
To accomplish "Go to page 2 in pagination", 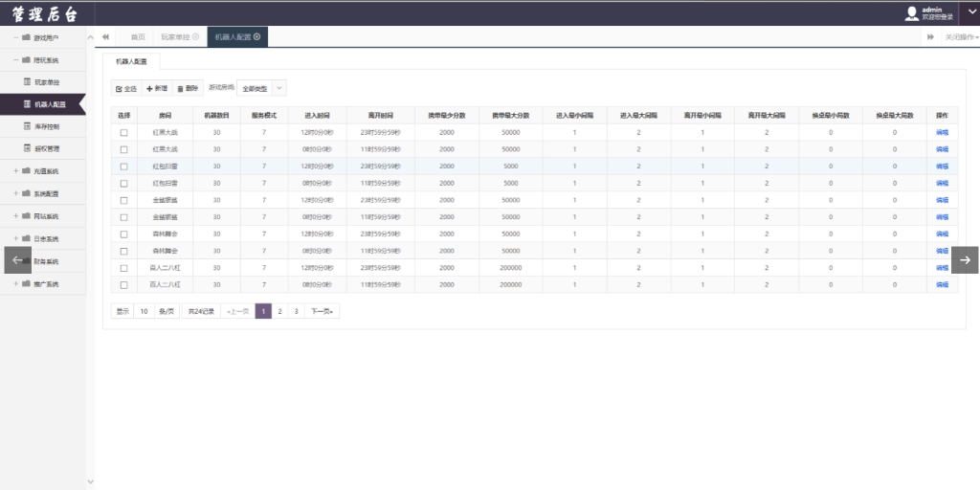I will (x=279, y=311).
